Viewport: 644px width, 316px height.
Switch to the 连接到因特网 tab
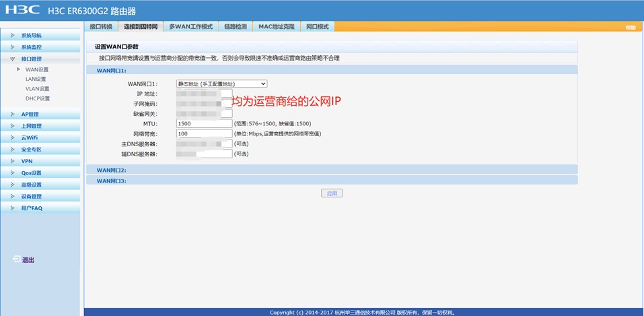[x=141, y=26]
